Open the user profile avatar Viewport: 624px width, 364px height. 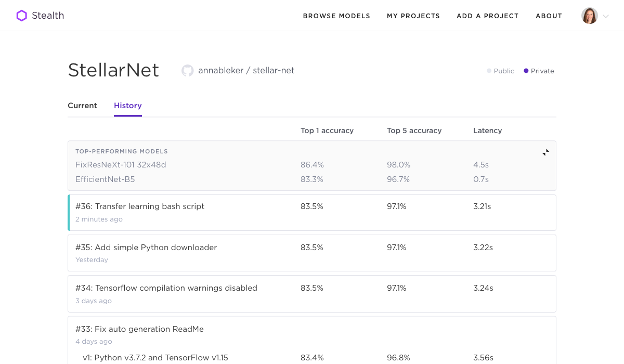pyautogui.click(x=589, y=16)
